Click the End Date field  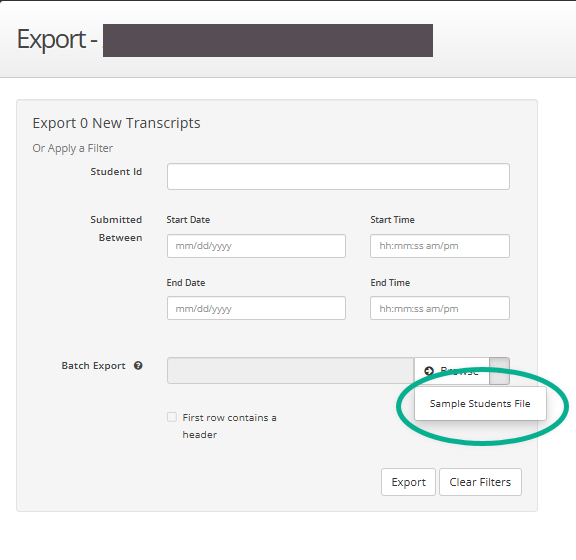tap(256, 308)
